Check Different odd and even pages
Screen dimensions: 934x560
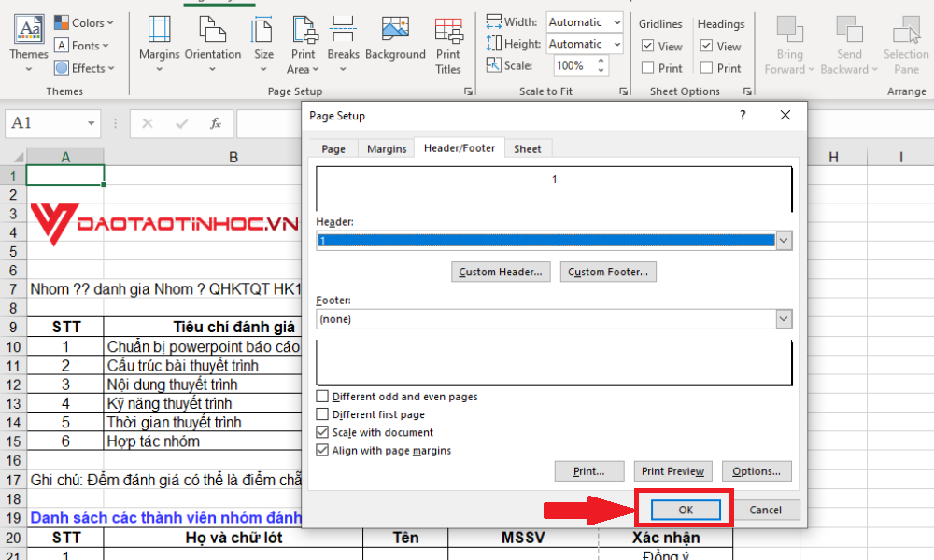tap(322, 396)
